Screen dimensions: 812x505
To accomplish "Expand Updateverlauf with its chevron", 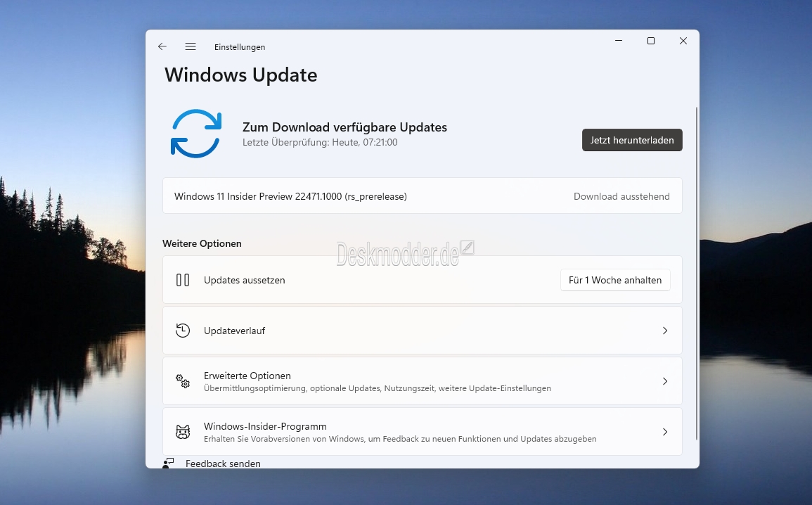I will [x=666, y=331].
